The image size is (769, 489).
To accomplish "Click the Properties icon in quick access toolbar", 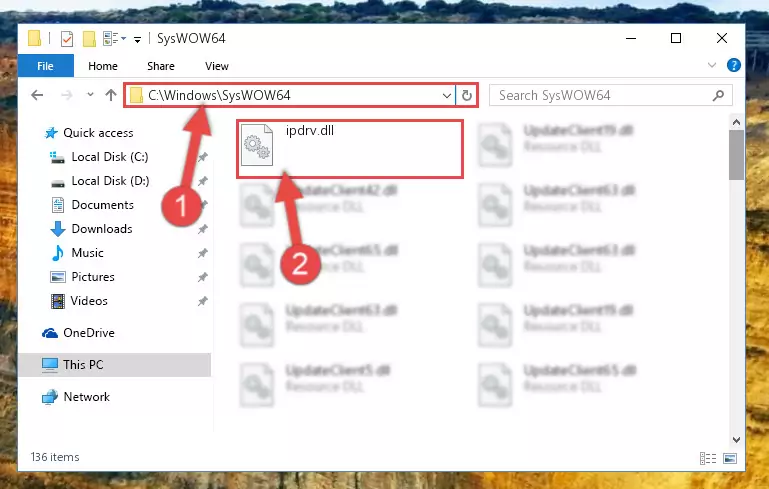I will pyautogui.click(x=67, y=38).
